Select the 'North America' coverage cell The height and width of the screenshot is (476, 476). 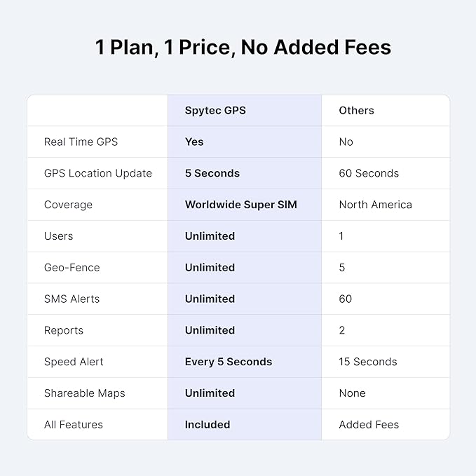(375, 205)
